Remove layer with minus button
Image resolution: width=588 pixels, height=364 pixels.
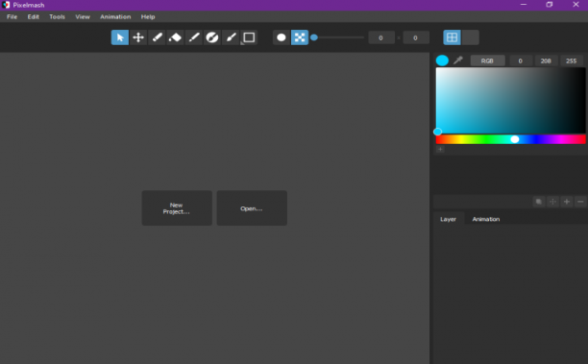580,202
